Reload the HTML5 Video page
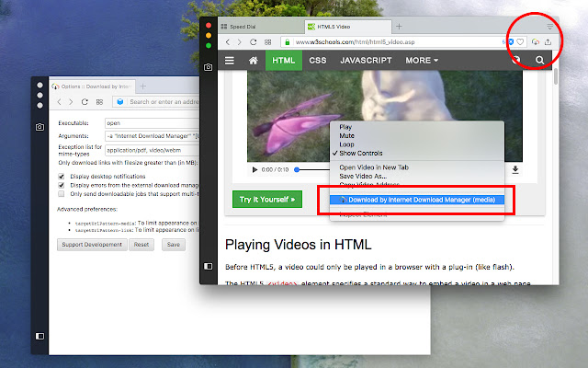This screenshot has width=588, height=368. pos(254,42)
